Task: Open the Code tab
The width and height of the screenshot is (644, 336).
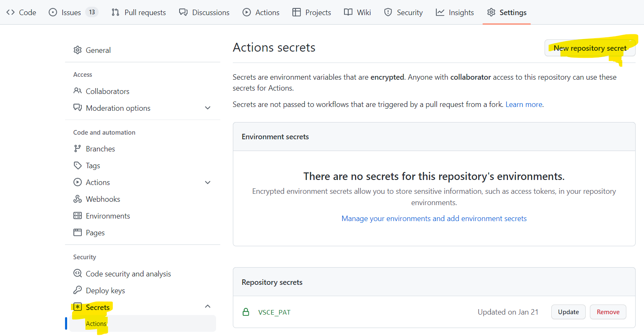Action: [21, 12]
